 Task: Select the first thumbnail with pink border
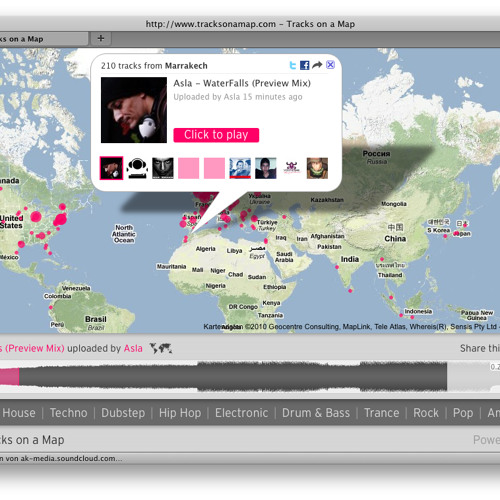pyautogui.click(x=111, y=168)
